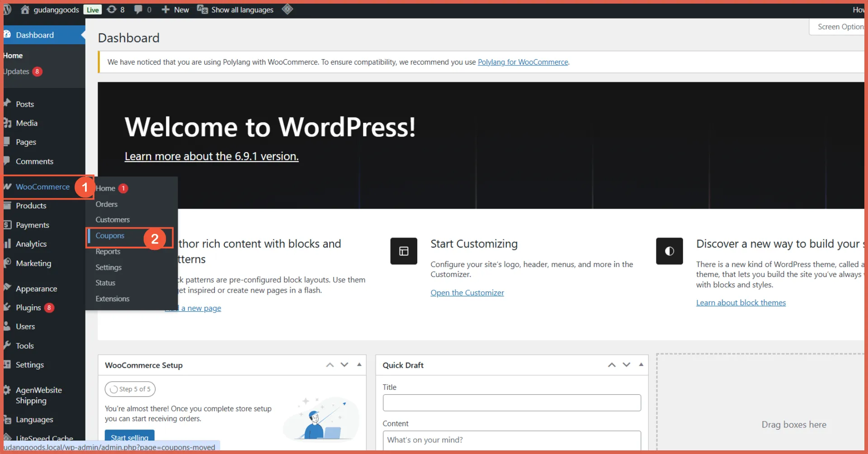Screen dimensions: 868x454
Task: Select Coupons in WooCommerce submenu
Action: tap(110, 236)
